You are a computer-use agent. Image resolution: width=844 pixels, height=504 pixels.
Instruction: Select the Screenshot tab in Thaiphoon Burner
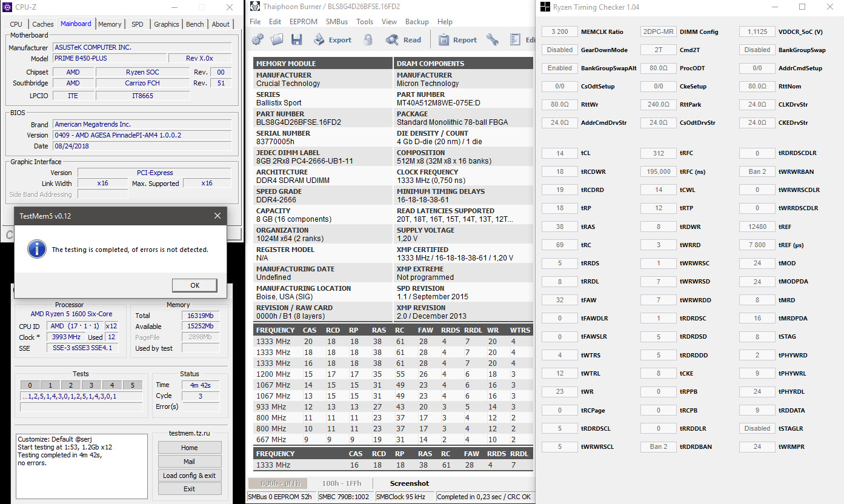(x=410, y=483)
